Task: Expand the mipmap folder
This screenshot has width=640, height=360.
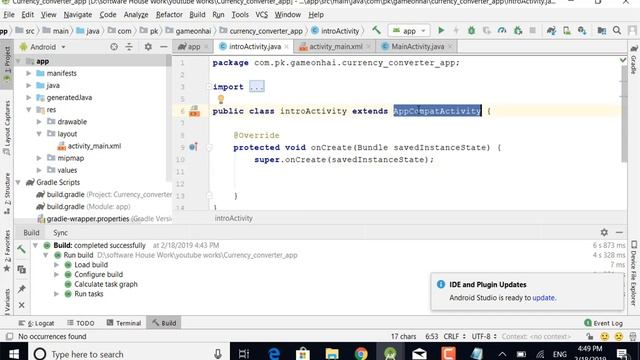Action: (x=39, y=158)
